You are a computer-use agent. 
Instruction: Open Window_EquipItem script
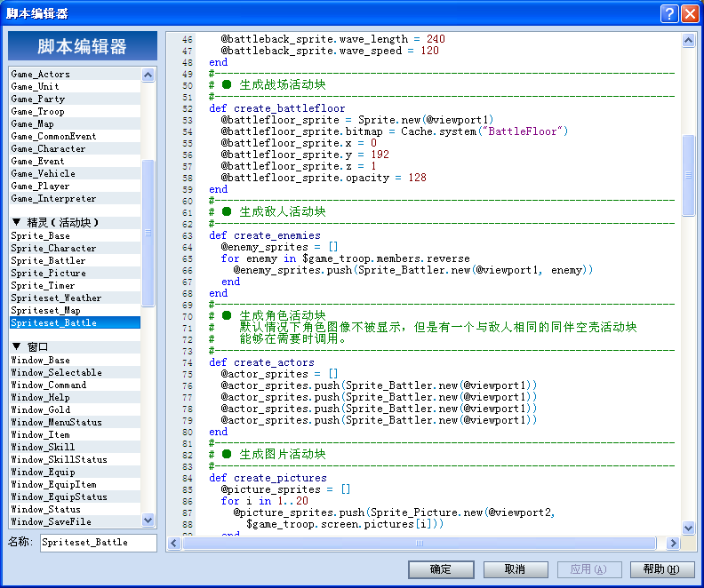(x=75, y=484)
